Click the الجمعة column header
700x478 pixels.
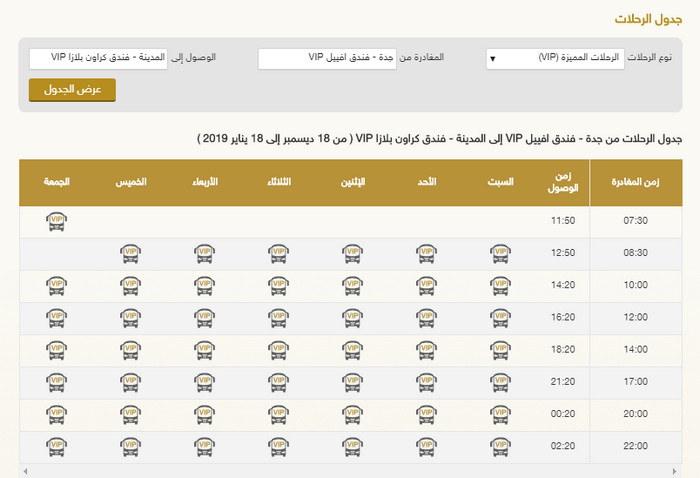56,183
